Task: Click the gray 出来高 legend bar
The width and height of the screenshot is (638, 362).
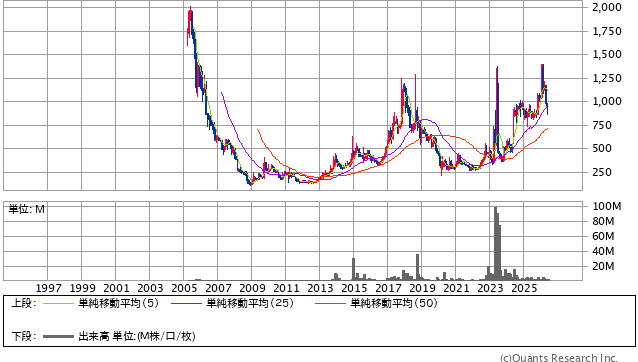Action: click(59, 336)
